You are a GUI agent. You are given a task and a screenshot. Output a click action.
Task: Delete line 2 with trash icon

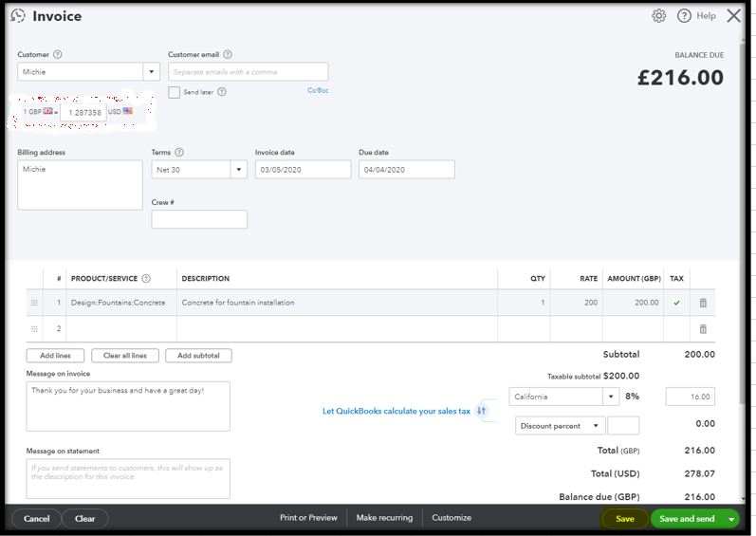(x=703, y=329)
